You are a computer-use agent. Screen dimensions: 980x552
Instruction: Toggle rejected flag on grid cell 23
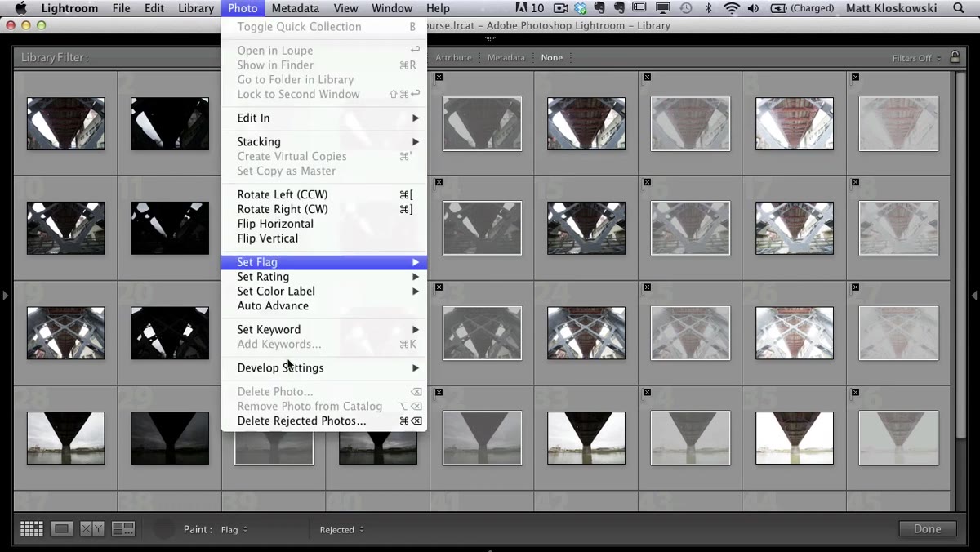[439, 287]
